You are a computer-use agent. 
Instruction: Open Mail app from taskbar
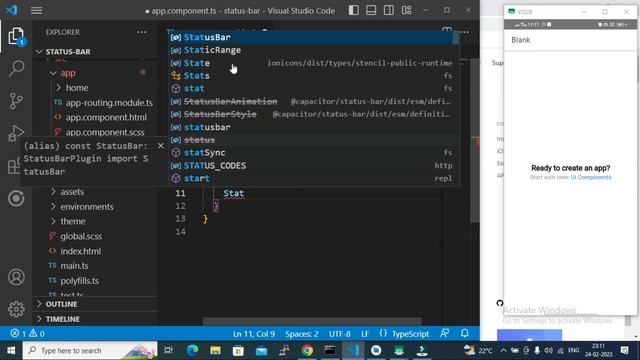(261, 350)
